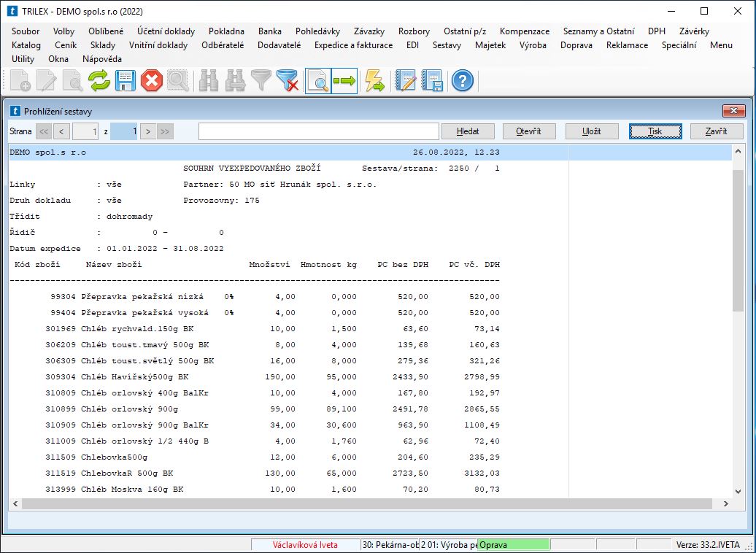Open the Expedice a fakturace menu

pos(353,45)
